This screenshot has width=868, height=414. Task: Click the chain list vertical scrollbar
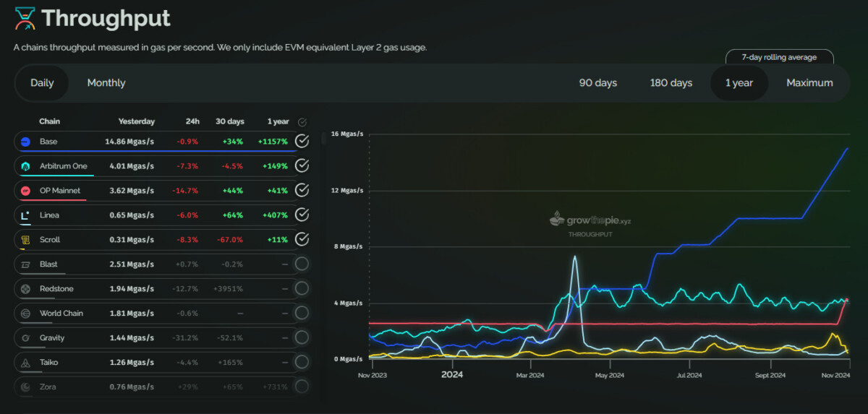(x=323, y=138)
